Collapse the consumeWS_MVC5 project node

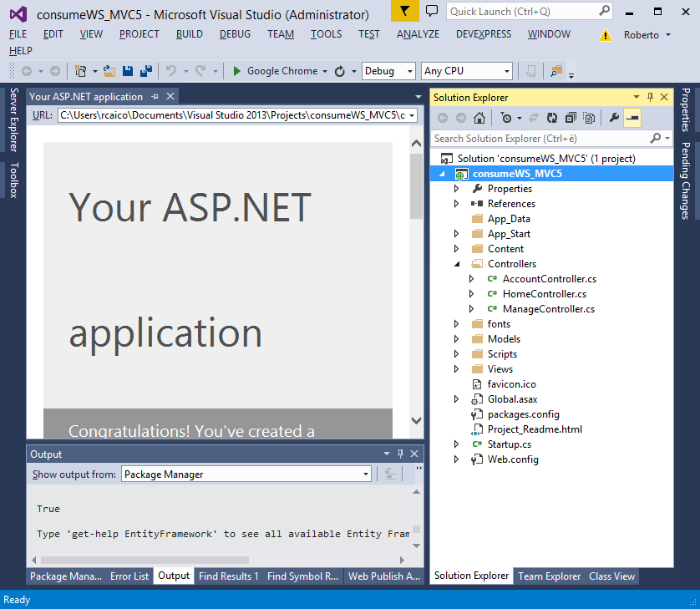click(x=442, y=174)
